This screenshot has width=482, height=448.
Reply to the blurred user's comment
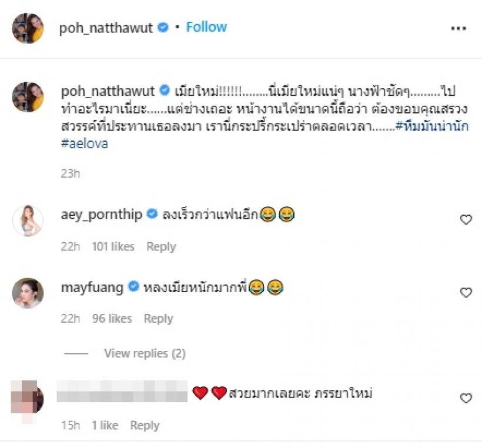145,425
